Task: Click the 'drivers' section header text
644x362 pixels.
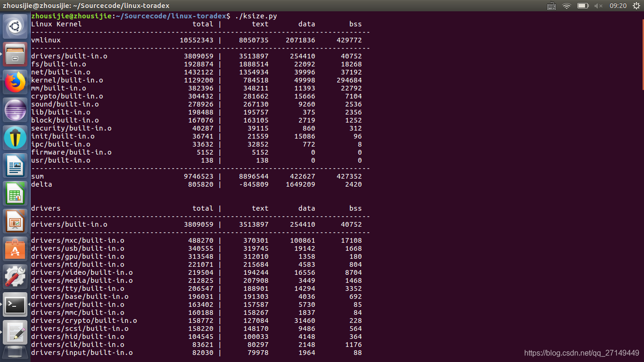Action: pos(46,208)
